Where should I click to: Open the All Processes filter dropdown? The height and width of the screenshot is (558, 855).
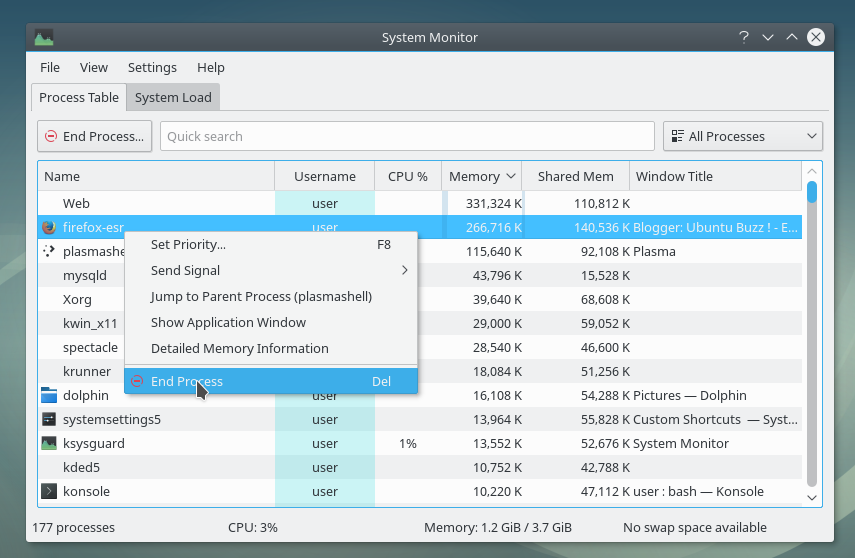point(742,136)
